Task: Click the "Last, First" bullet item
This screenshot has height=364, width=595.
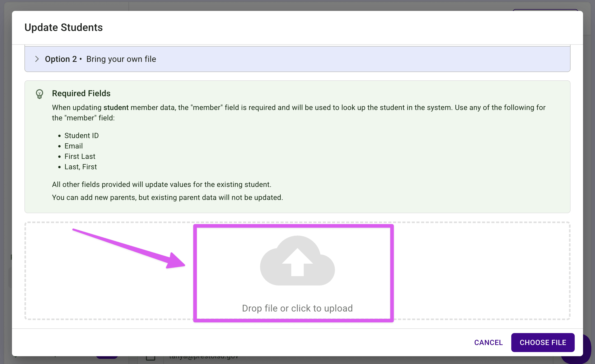Action: tap(81, 167)
